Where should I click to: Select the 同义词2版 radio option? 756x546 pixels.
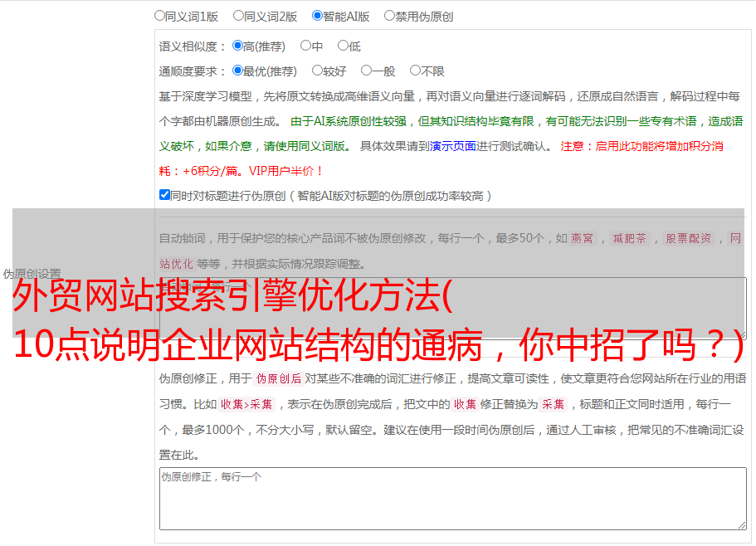tap(238, 16)
